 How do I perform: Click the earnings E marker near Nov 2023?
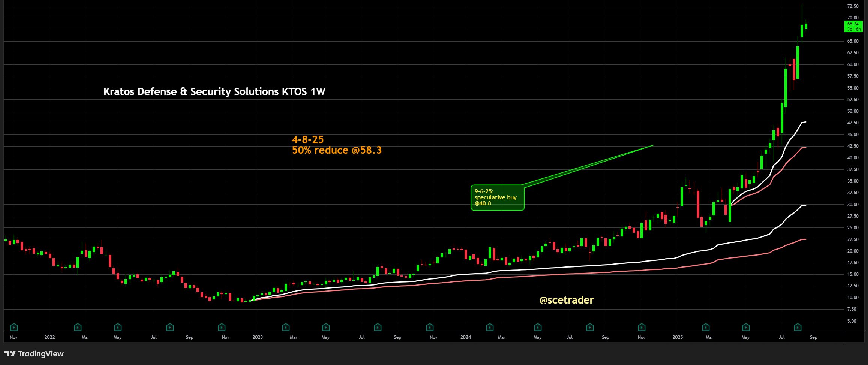click(430, 328)
